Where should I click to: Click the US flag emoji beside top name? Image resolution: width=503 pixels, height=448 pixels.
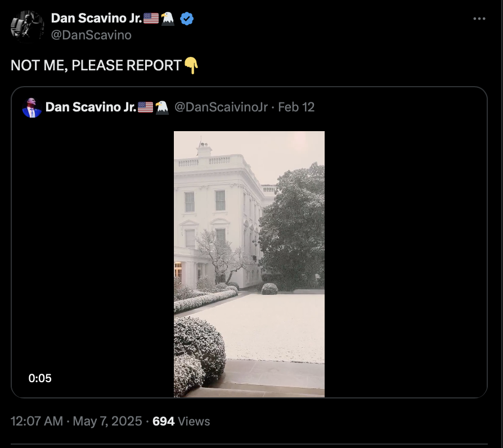click(x=151, y=19)
